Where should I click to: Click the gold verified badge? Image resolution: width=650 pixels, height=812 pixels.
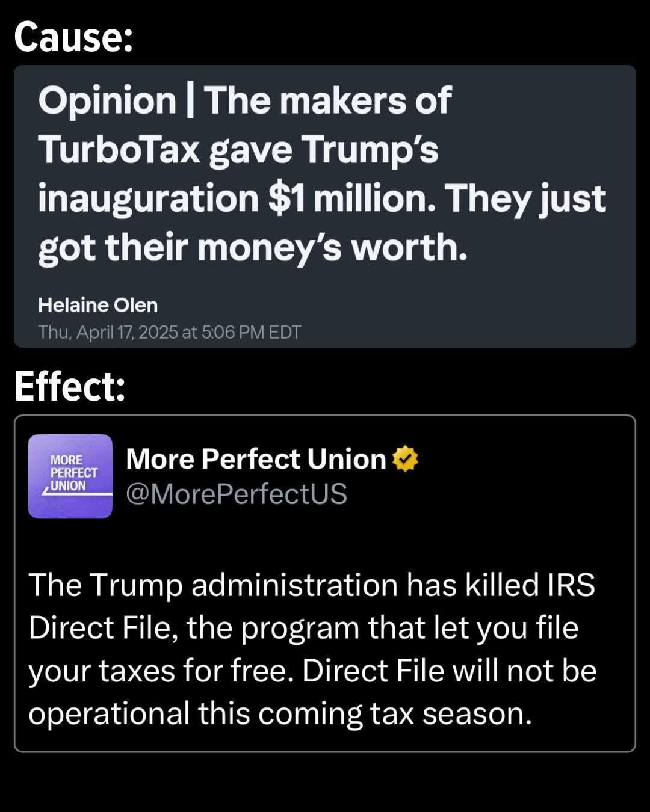[x=405, y=459]
